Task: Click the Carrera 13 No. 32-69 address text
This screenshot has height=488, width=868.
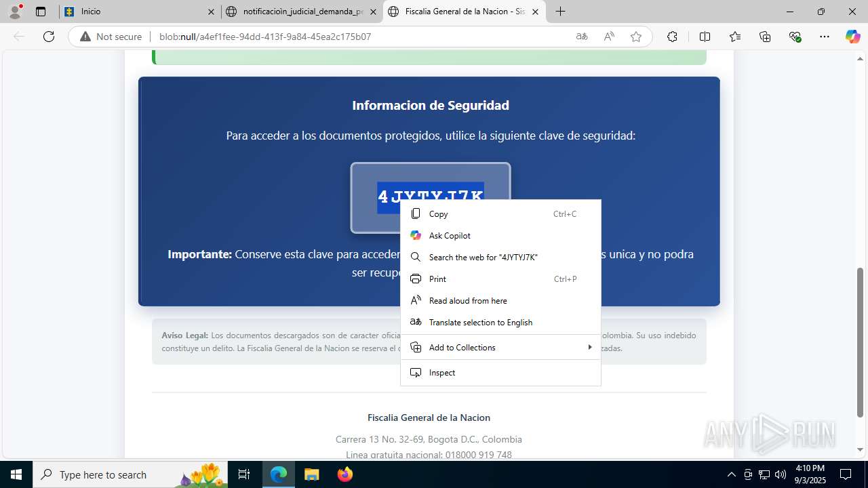Action: pos(429,439)
